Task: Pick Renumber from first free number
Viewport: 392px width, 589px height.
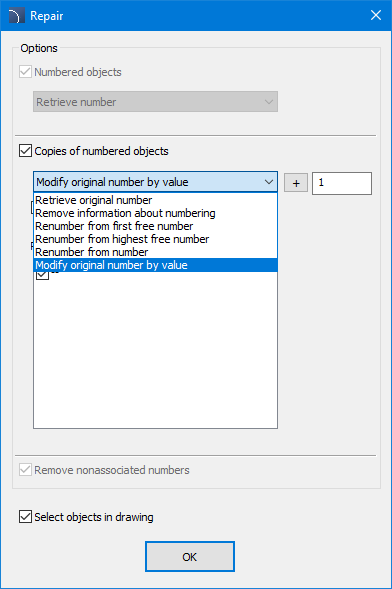Action: [x=155, y=226]
